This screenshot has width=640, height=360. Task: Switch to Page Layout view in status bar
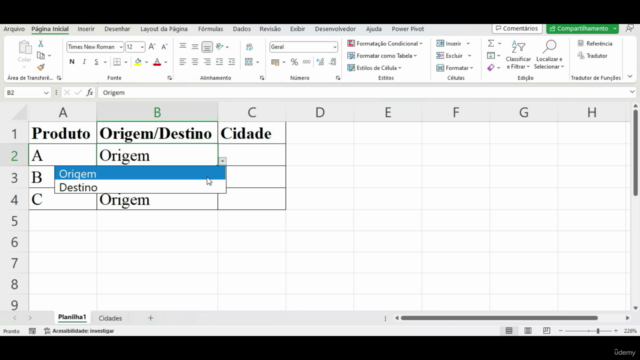pos(528,331)
